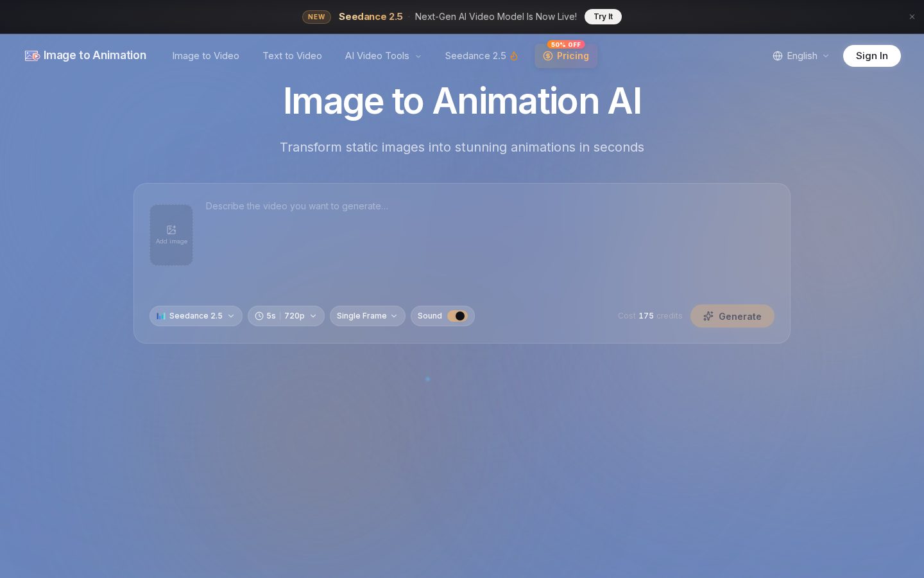Close the Seedance announcement banner
The image size is (924, 578).
point(912,17)
